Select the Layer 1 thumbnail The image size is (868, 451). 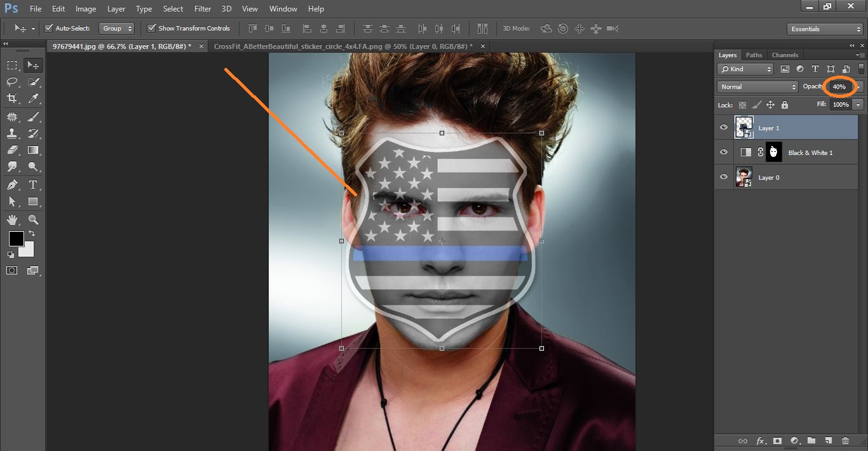[743, 127]
